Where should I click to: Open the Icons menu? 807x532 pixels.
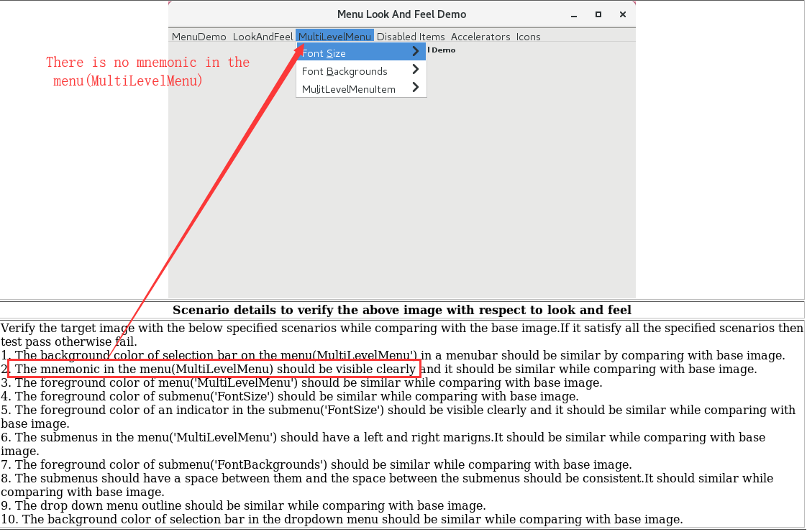[528, 37]
